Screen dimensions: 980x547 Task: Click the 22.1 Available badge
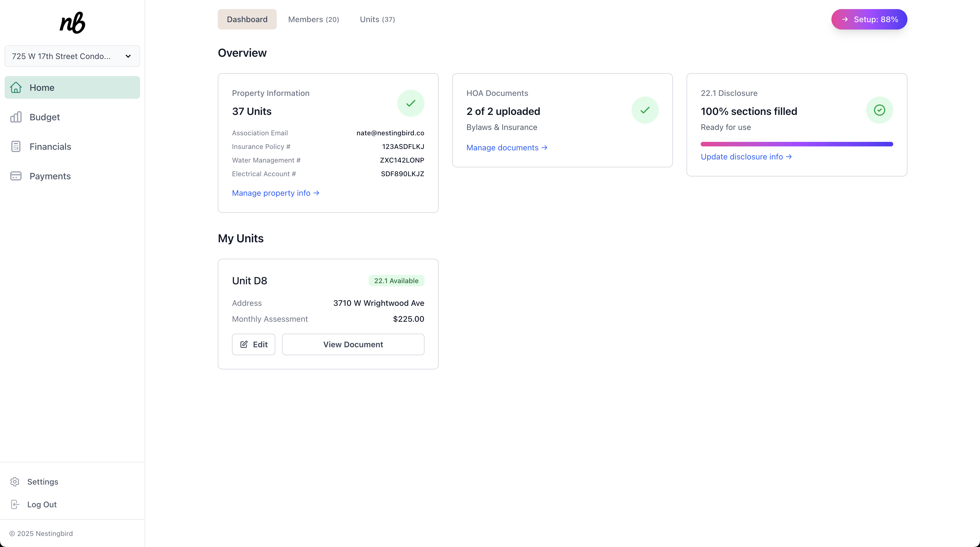[x=396, y=281]
